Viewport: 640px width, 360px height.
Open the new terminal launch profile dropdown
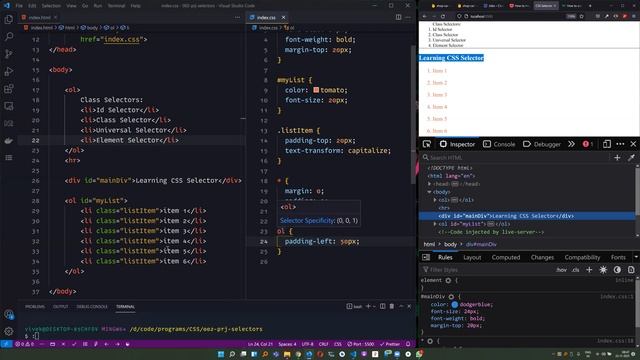coord(374,306)
